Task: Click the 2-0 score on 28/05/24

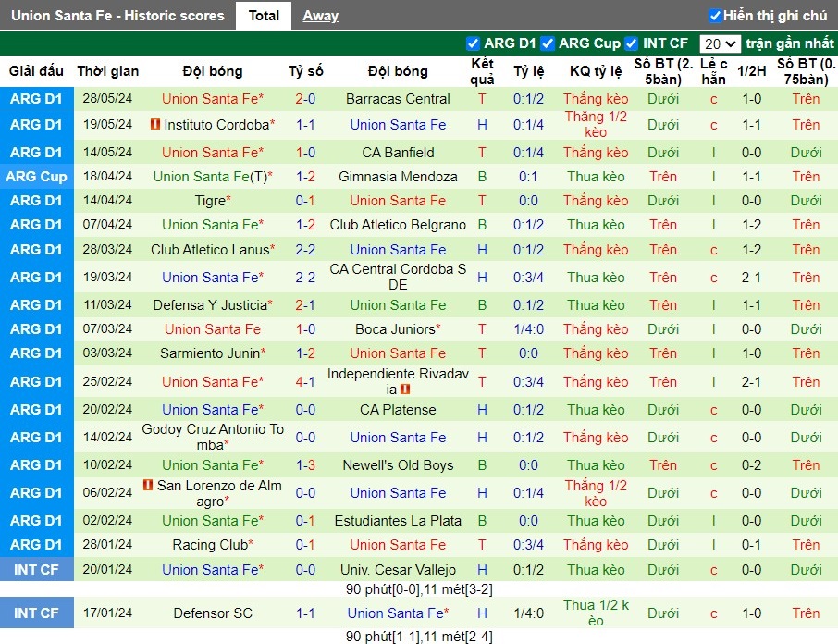Action: pyautogui.click(x=306, y=99)
